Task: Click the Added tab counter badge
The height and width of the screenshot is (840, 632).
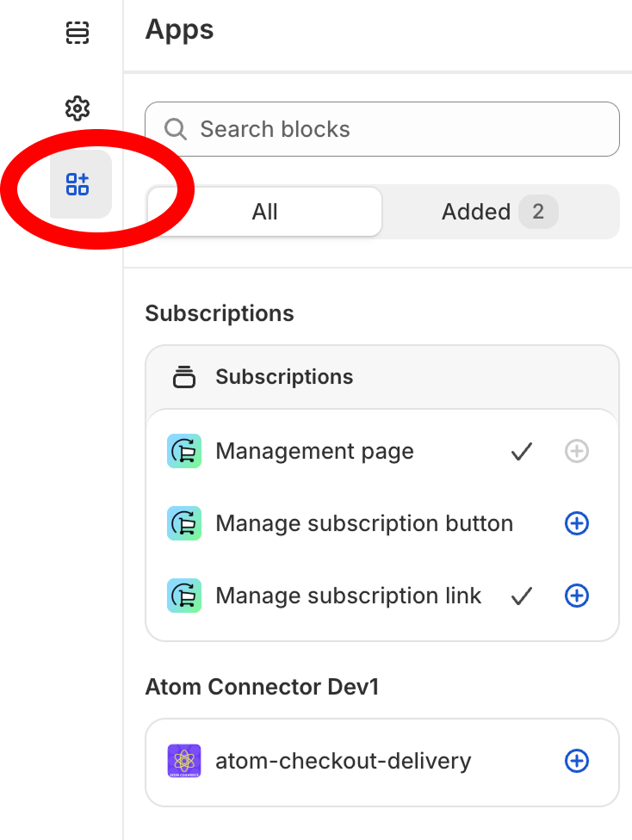Action: click(x=539, y=211)
